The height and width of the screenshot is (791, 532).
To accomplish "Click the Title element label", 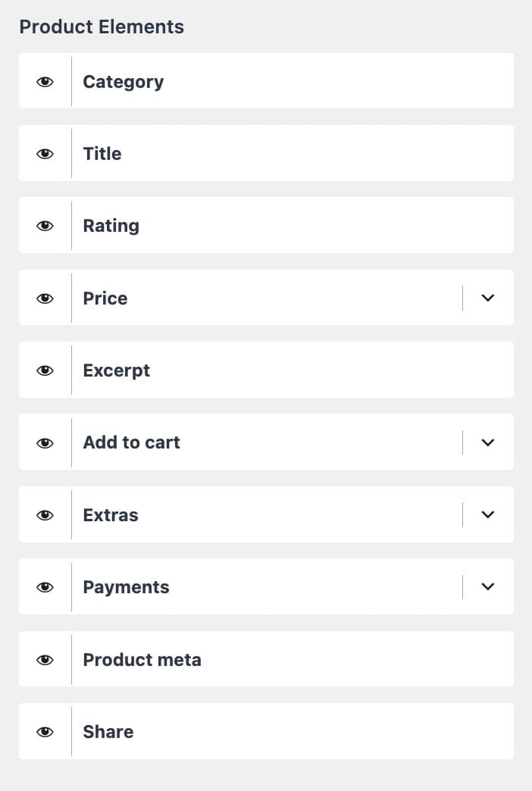I will point(102,153).
